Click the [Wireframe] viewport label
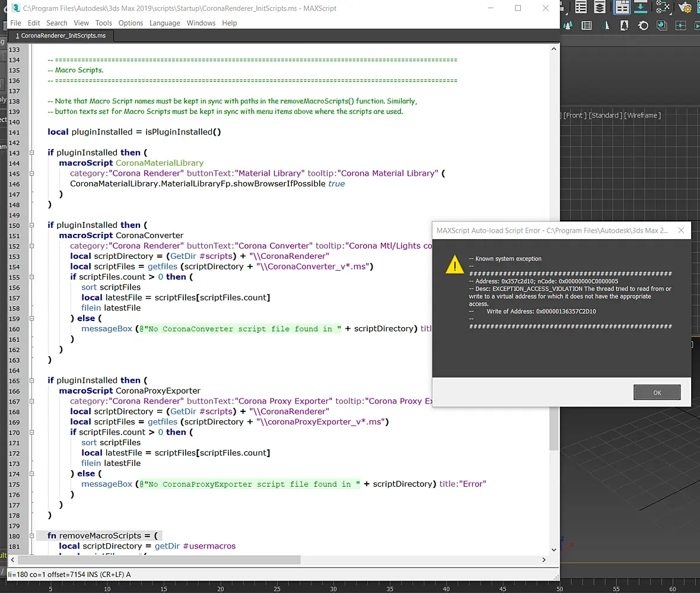700x593 pixels. (642, 115)
